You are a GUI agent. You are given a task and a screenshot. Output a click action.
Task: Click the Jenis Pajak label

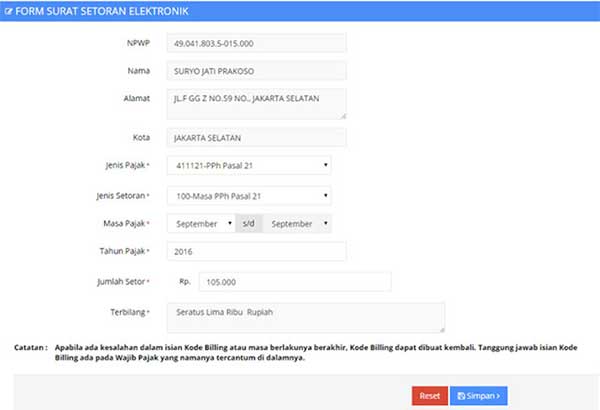coord(127,165)
